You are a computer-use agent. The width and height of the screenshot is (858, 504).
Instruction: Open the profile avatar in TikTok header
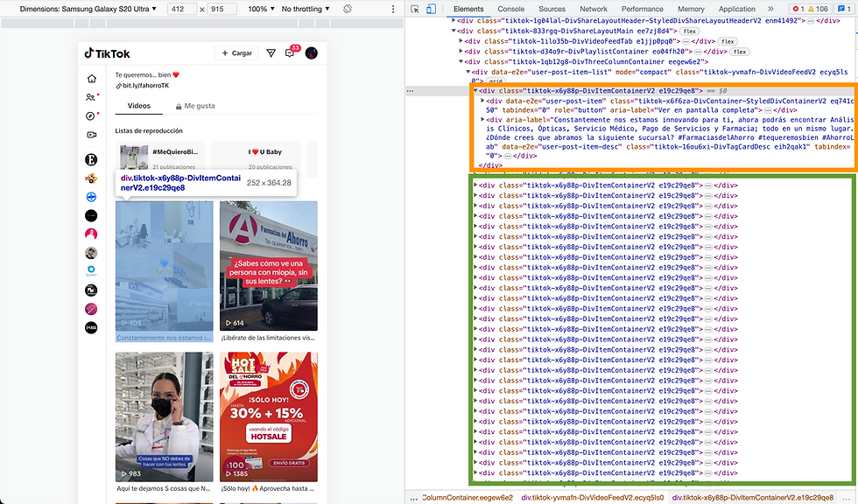point(312,53)
